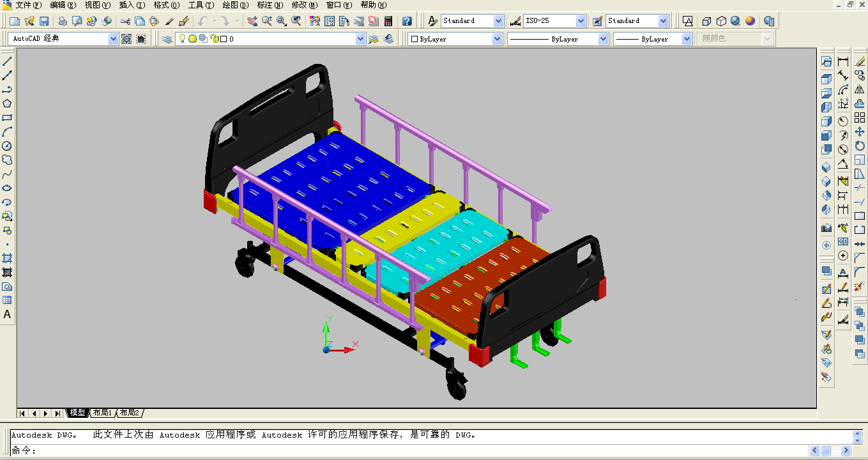Screen dimensions: 868x460
Task: Select the Spline curve tool
Action: point(7,174)
